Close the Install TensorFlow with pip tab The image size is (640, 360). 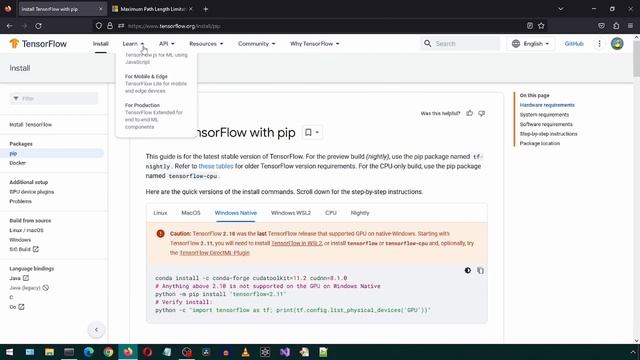pyautogui.click(x=101, y=9)
